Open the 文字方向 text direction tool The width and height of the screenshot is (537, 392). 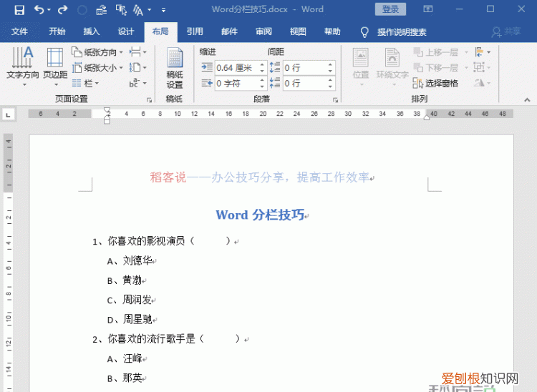[23, 67]
